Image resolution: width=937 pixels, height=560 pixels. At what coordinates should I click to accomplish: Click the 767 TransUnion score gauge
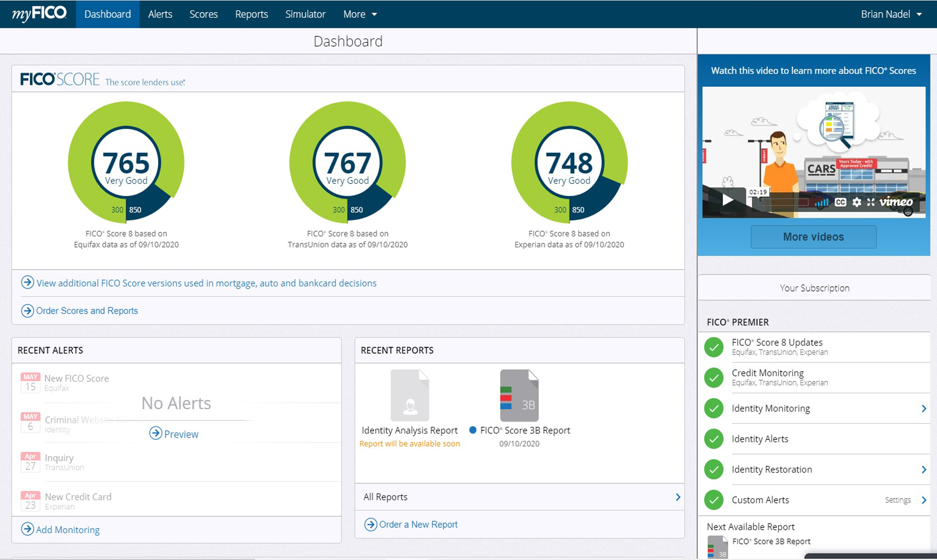pos(347,162)
